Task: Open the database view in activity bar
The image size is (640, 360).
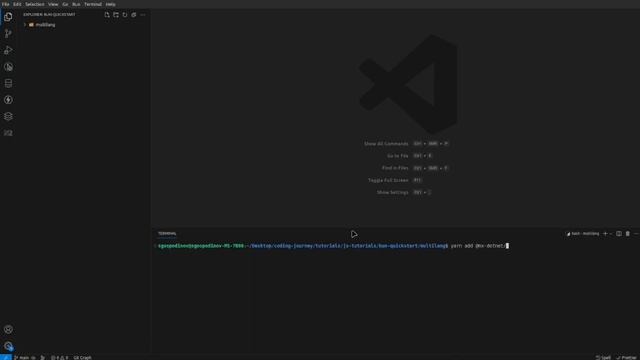Action: tap(8, 83)
